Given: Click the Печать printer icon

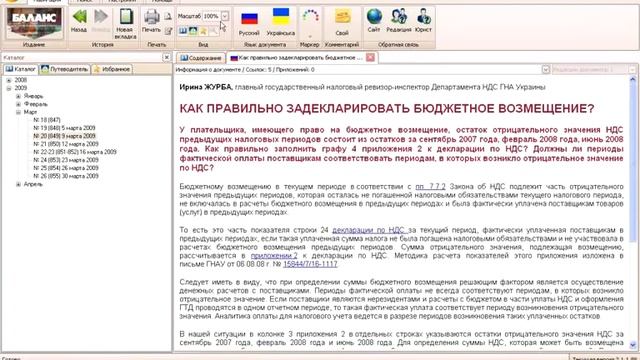Looking at the screenshot, I should [x=151, y=17].
